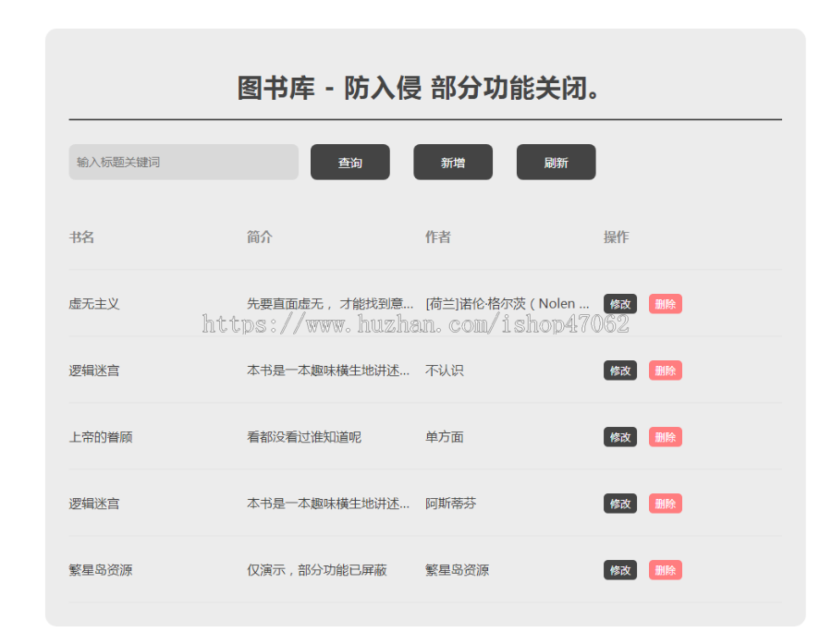The width and height of the screenshot is (832, 644).
Task: Delete the book by author 不认识
Action: pyautogui.click(x=666, y=371)
